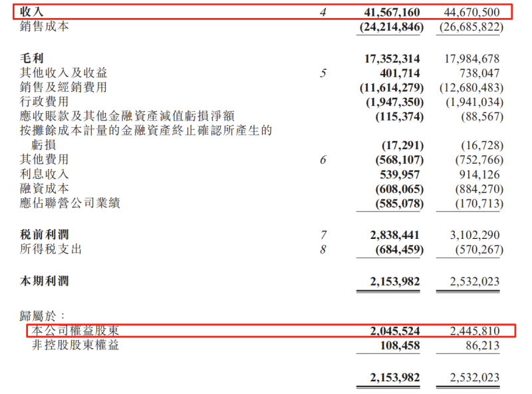532x394 pixels.
Task: Click the 其他費用 label
Action: [x=44, y=159]
